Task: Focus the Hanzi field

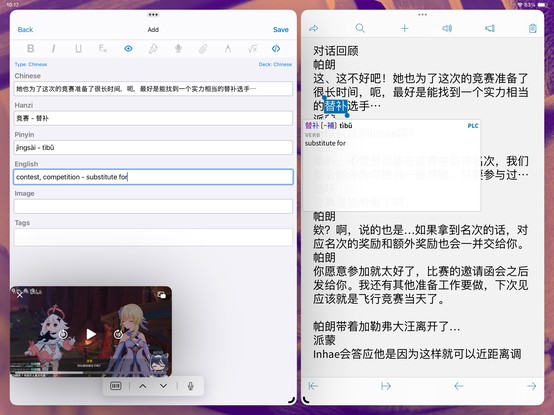Action: (153, 118)
